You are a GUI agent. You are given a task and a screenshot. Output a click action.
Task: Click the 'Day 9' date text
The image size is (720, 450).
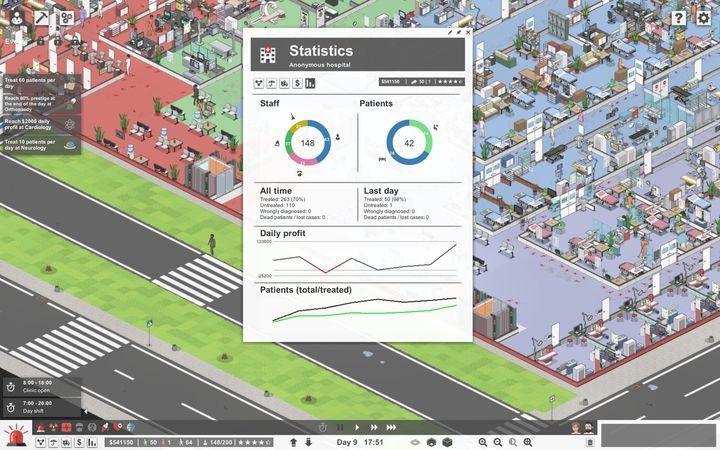[x=347, y=442]
